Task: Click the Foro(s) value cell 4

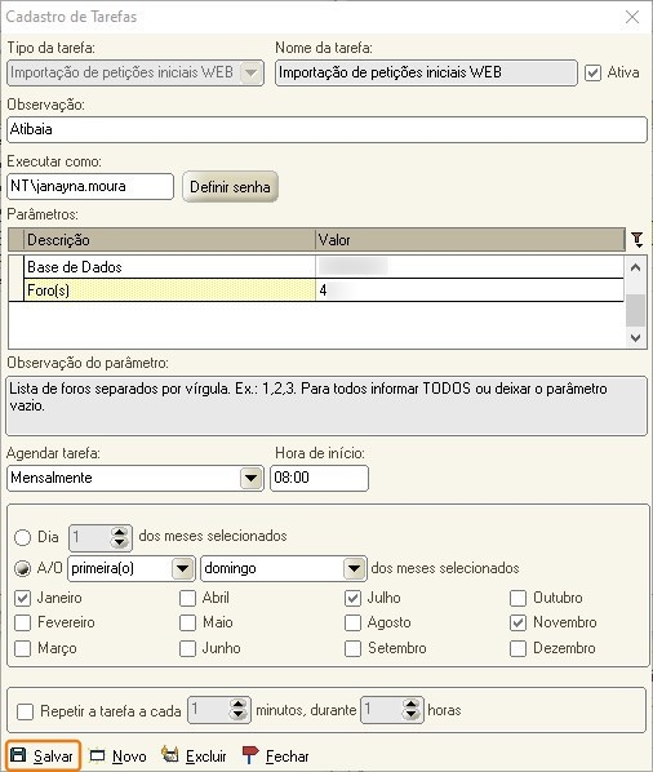Action: tap(470, 290)
